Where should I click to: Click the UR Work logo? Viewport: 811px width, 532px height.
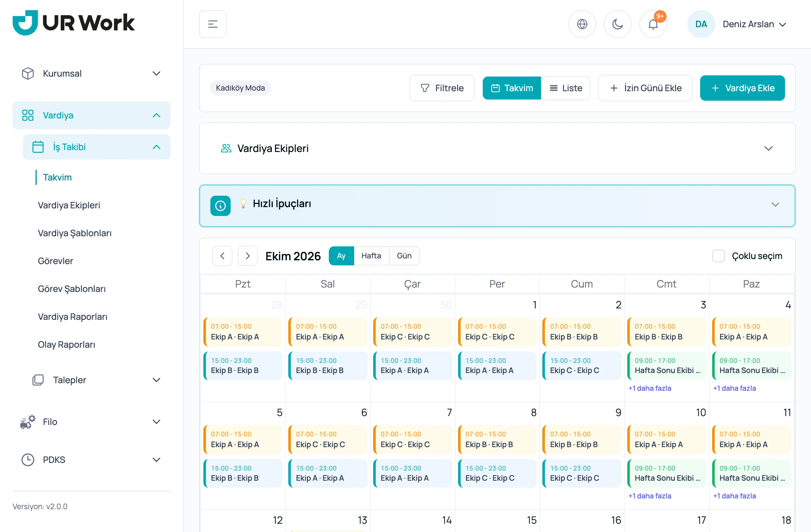[x=73, y=23]
